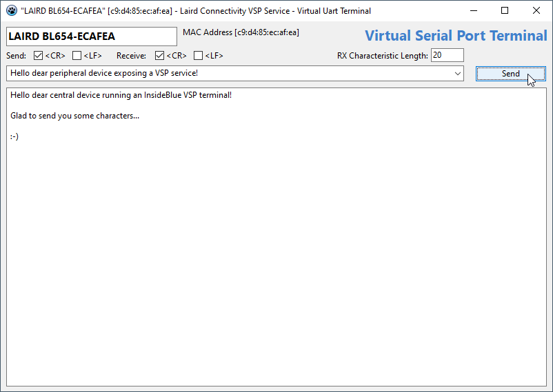553x392 pixels.
Task: Toggle the Receive <LF> checkbox
Action: click(198, 56)
